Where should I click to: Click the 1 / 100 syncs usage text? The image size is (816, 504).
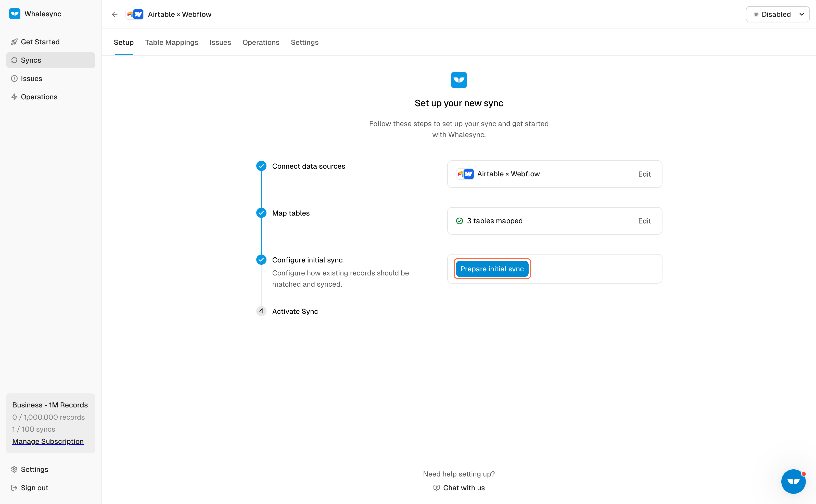[x=34, y=429]
